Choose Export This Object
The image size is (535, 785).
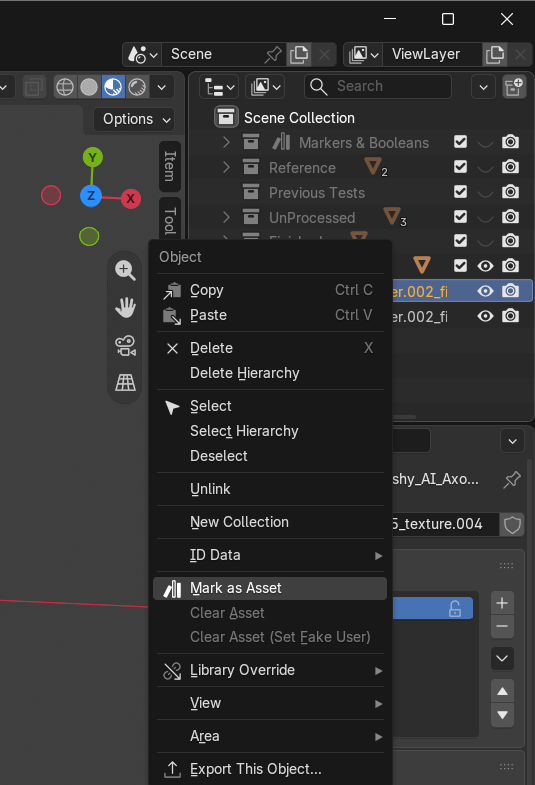coord(270,769)
